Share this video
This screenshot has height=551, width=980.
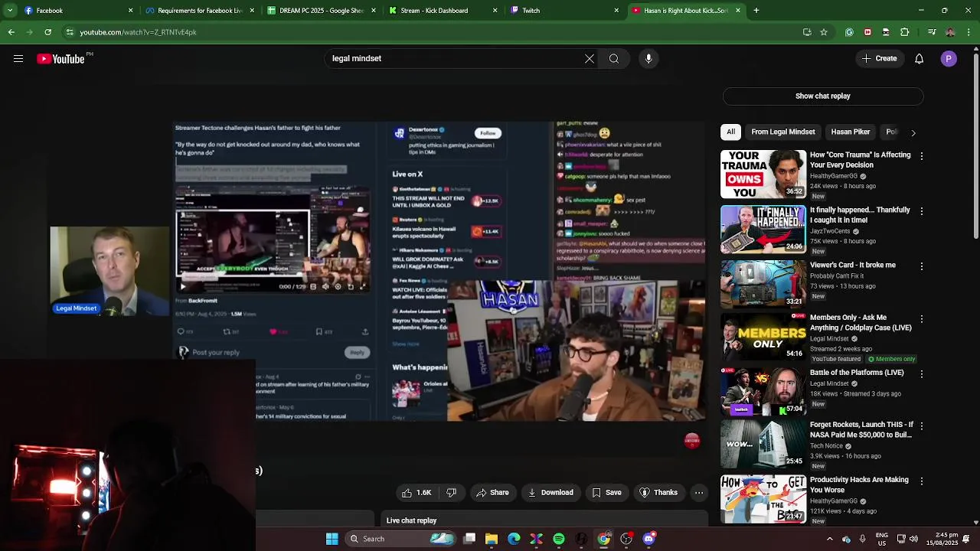coord(492,493)
